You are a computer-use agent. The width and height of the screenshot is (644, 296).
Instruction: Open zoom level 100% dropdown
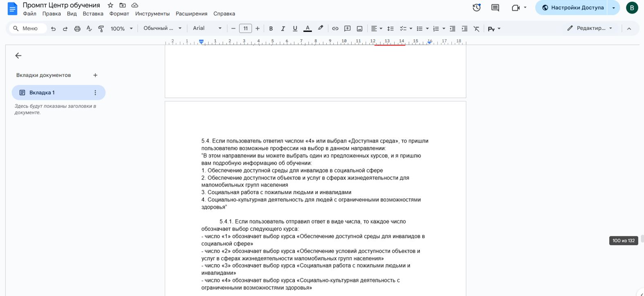121,29
